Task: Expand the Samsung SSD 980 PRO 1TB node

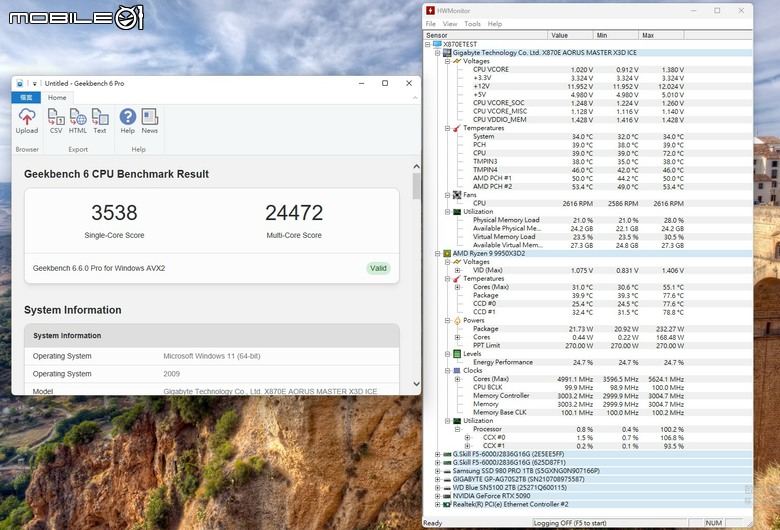Action: pyautogui.click(x=437, y=471)
